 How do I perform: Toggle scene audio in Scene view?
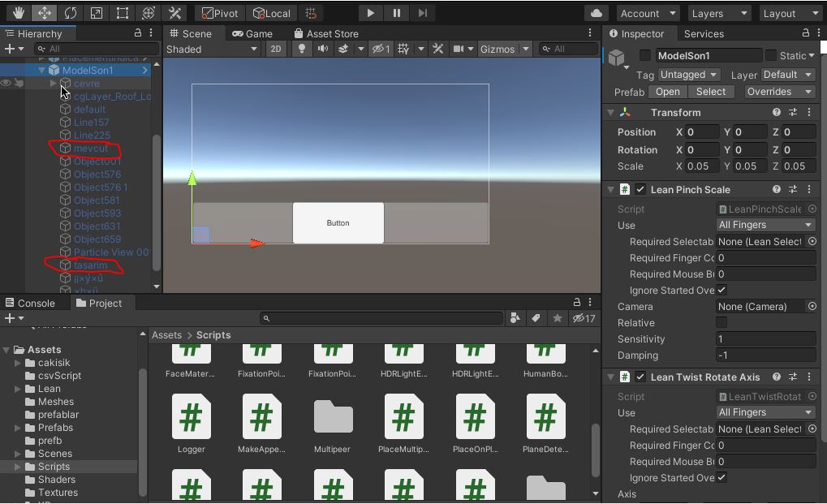tap(322, 49)
